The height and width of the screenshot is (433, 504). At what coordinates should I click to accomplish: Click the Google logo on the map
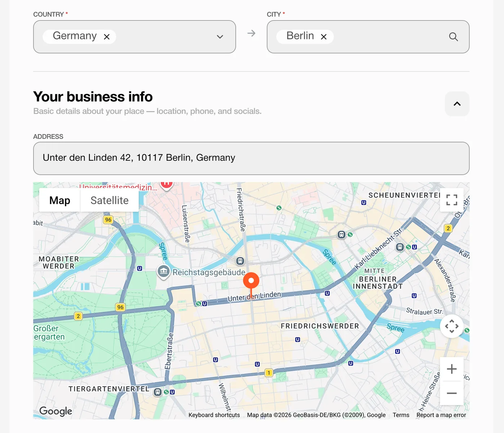[56, 411]
